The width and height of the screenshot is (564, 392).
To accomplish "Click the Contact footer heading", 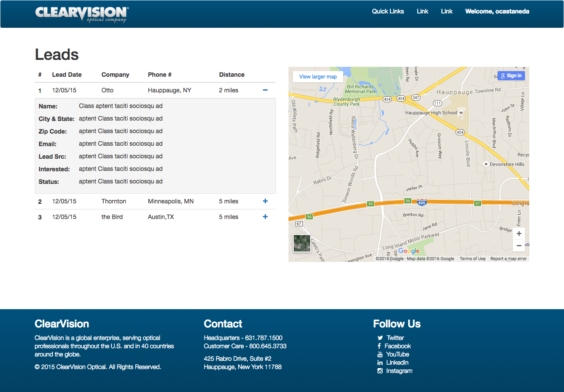I will [223, 324].
